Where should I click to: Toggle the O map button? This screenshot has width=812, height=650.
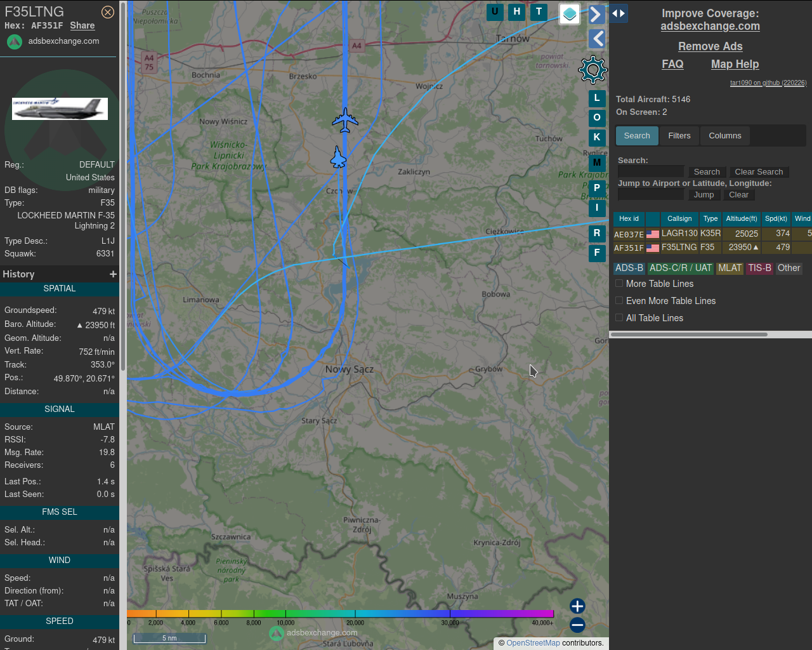click(x=597, y=118)
